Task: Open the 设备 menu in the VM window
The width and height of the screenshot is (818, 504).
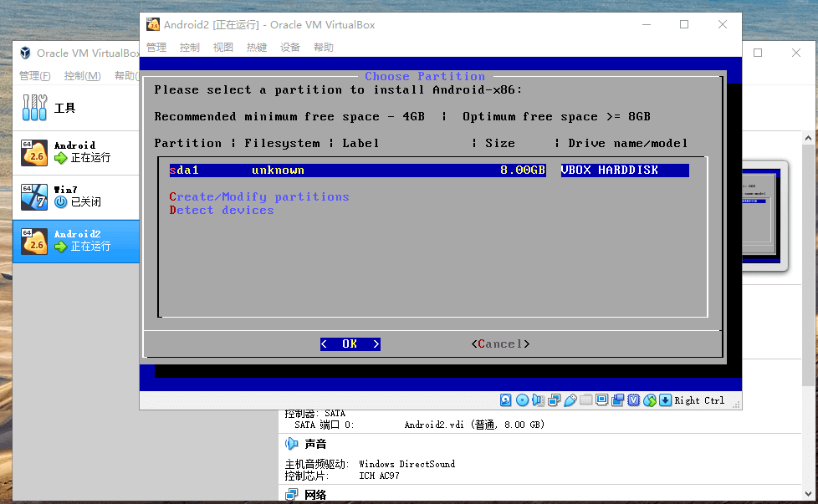Action: pos(289,48)
